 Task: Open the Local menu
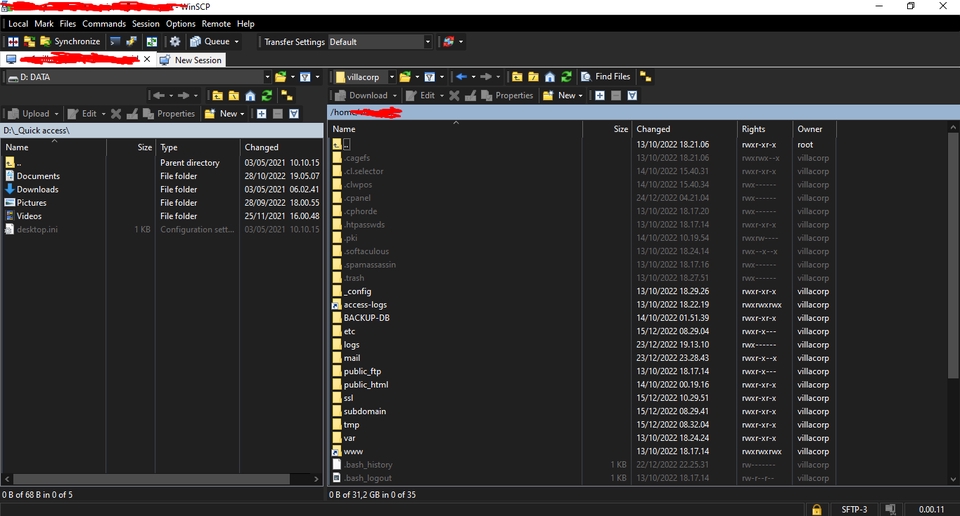pos(18,24)
